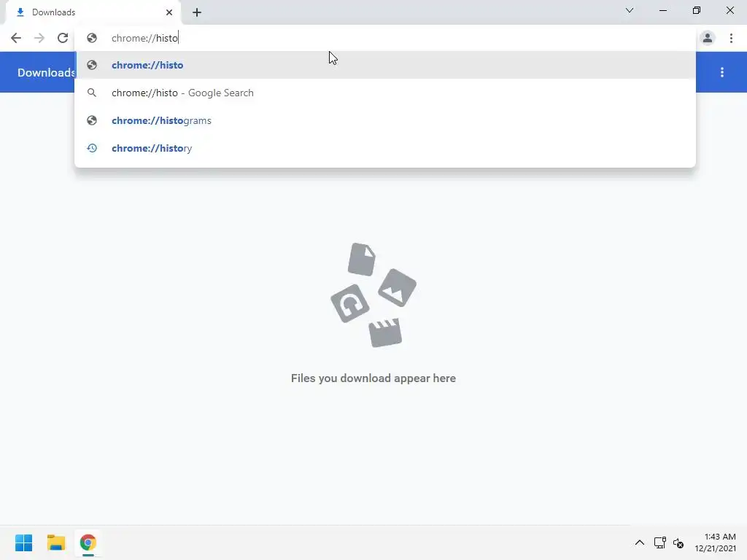
Task: Open the Windows Start menu
Action: [24, 542]
